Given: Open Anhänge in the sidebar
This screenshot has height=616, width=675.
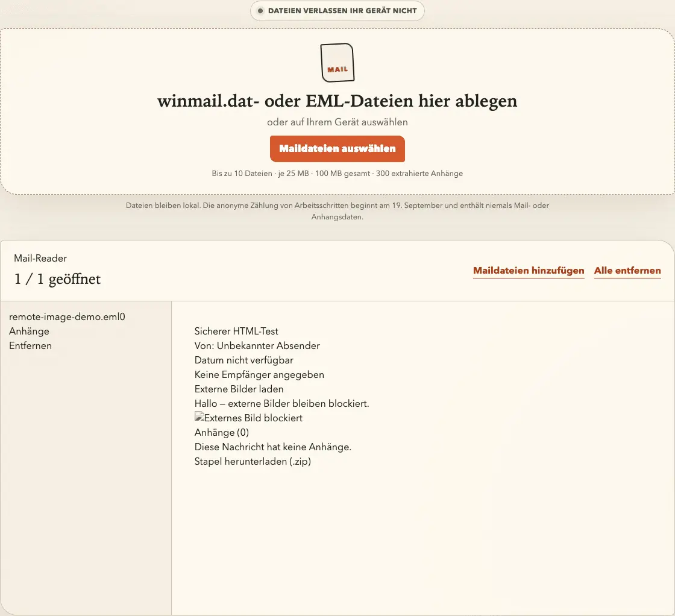Looking at the screenshot, I should [x=30, y=331].
